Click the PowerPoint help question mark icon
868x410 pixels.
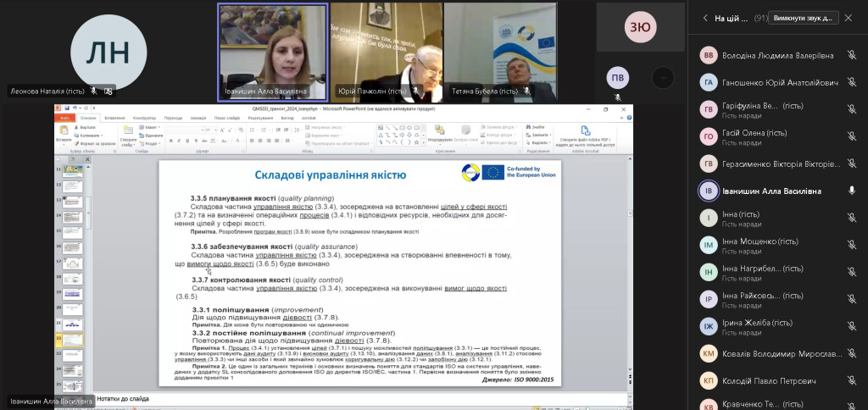627,118
